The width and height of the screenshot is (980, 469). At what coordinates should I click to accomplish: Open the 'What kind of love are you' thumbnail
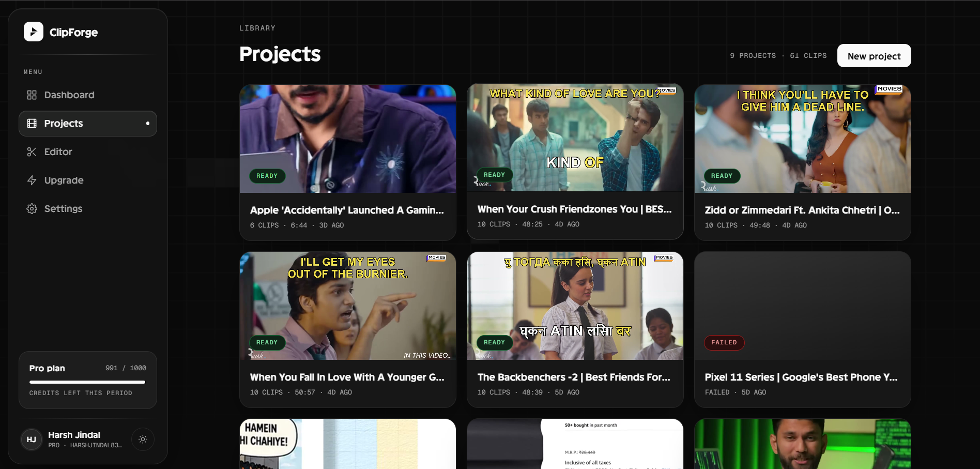(575, 138)
